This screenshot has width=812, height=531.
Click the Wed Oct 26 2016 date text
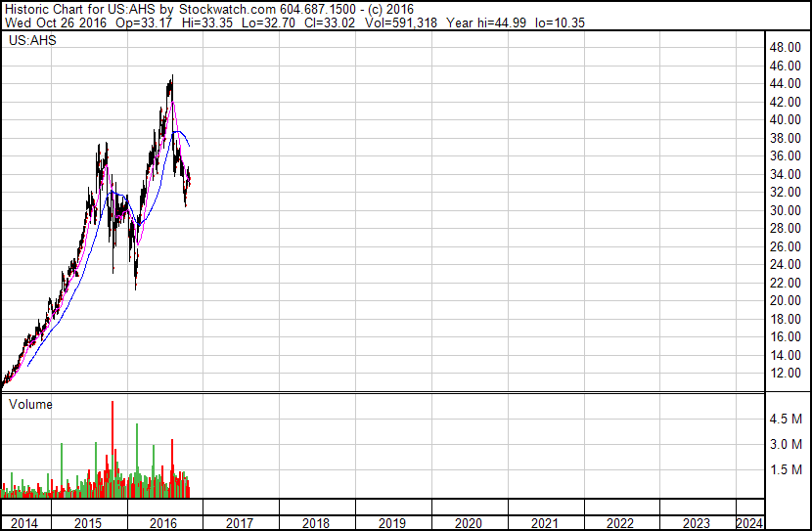[x=56, y=22]
